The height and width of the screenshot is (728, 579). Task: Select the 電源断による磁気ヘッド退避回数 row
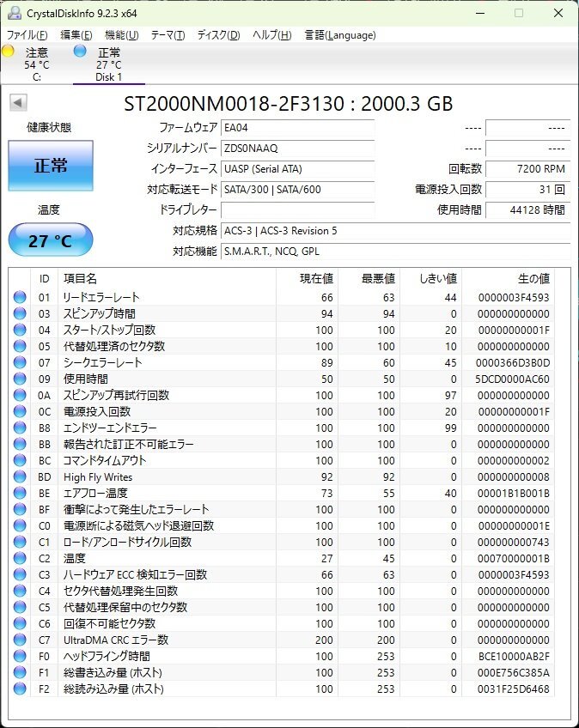[283, 525]
